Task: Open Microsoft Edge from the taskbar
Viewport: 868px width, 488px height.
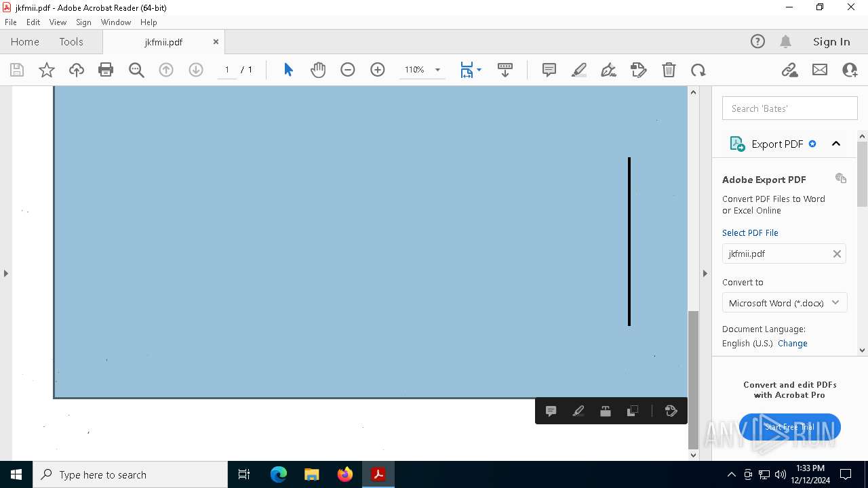Action: coord(279,474)
